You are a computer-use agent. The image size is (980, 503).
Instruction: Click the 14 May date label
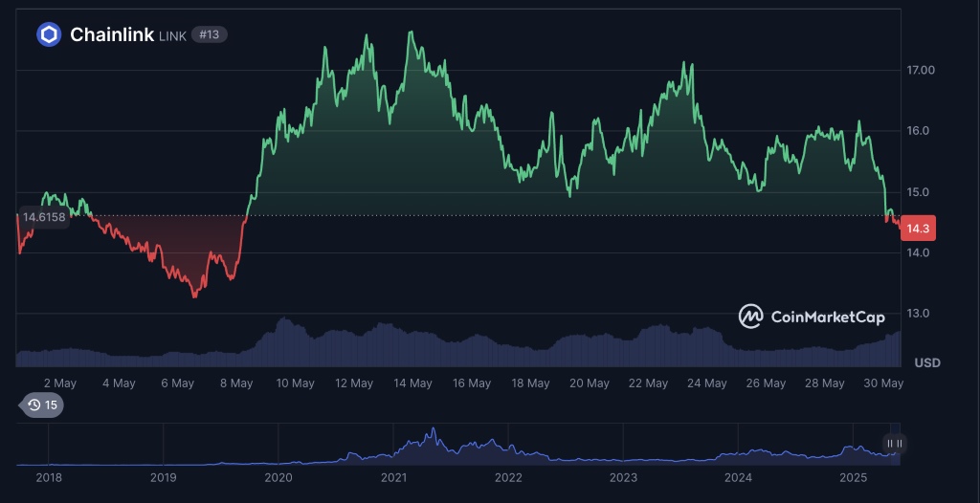coord(412,383)
